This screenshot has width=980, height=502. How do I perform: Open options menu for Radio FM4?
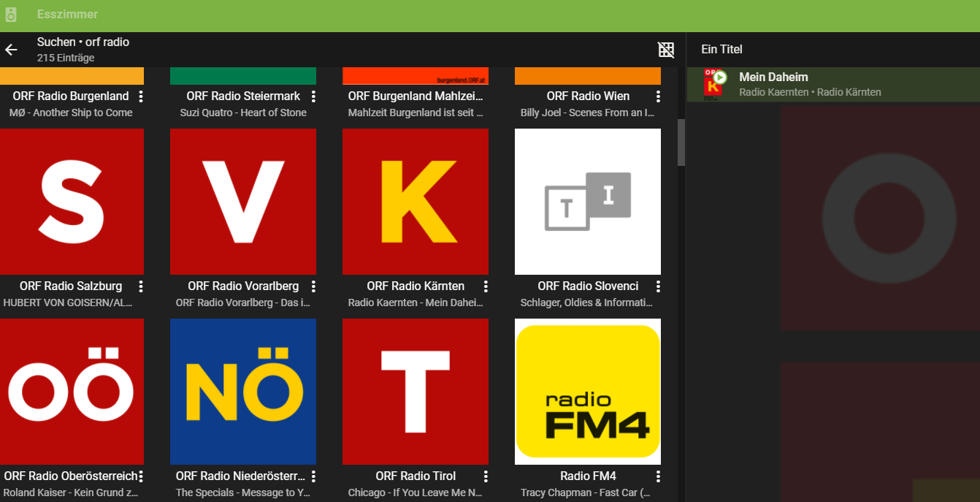coord(658,476)
